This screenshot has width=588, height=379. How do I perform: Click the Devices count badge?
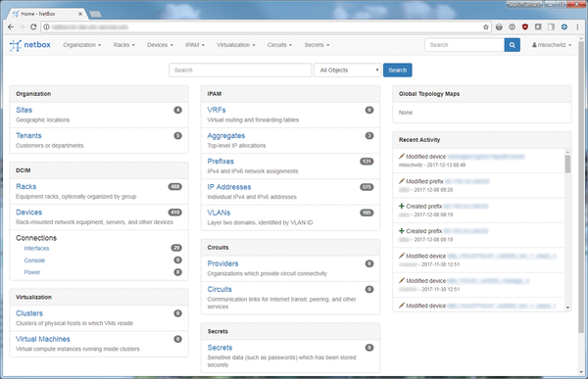point(175,213)
